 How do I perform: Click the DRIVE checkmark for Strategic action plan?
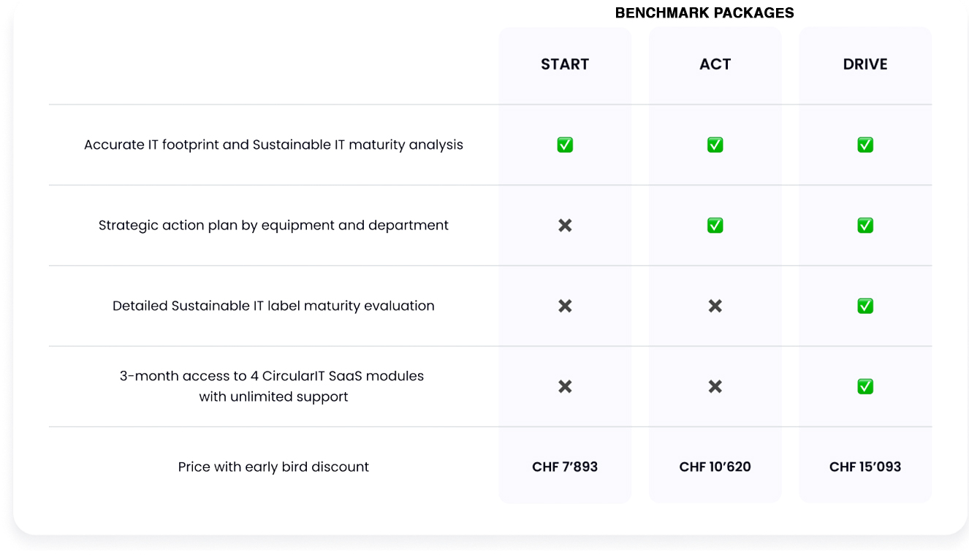[x=865, y=225]
